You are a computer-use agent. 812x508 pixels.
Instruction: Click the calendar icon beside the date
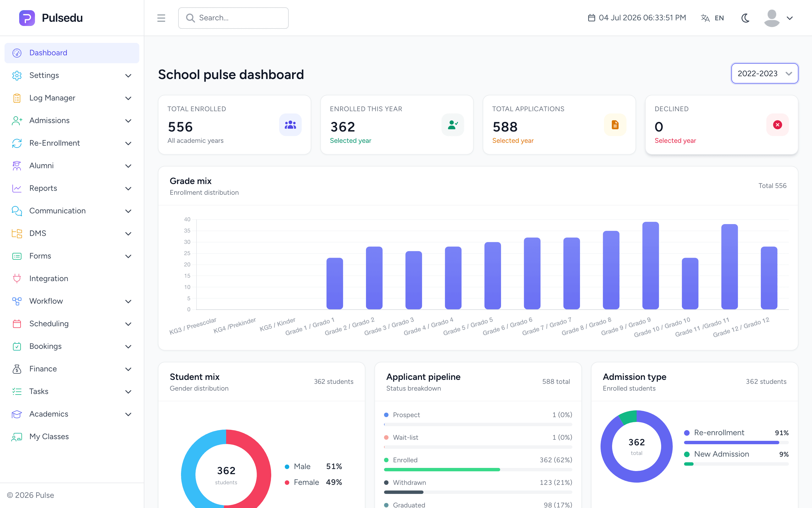click(x=592, y=18)
